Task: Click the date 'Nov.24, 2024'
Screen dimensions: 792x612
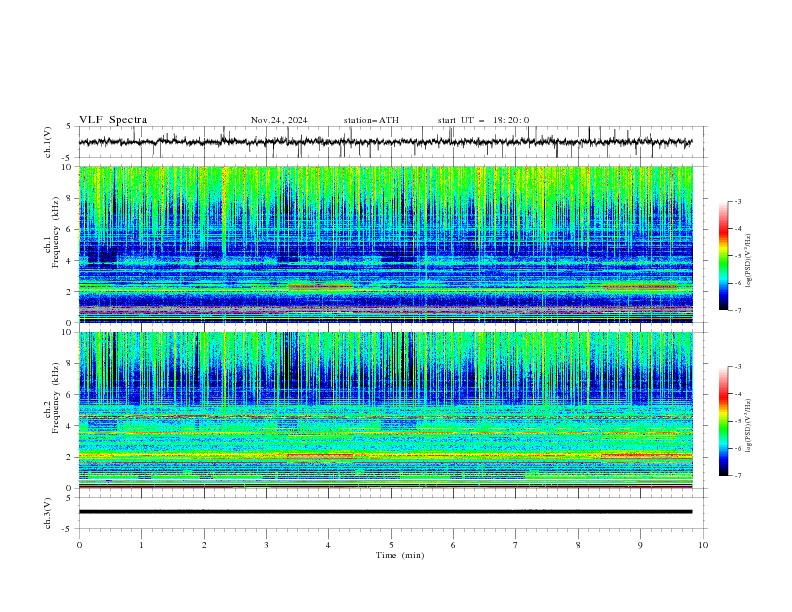Action: 279,120
